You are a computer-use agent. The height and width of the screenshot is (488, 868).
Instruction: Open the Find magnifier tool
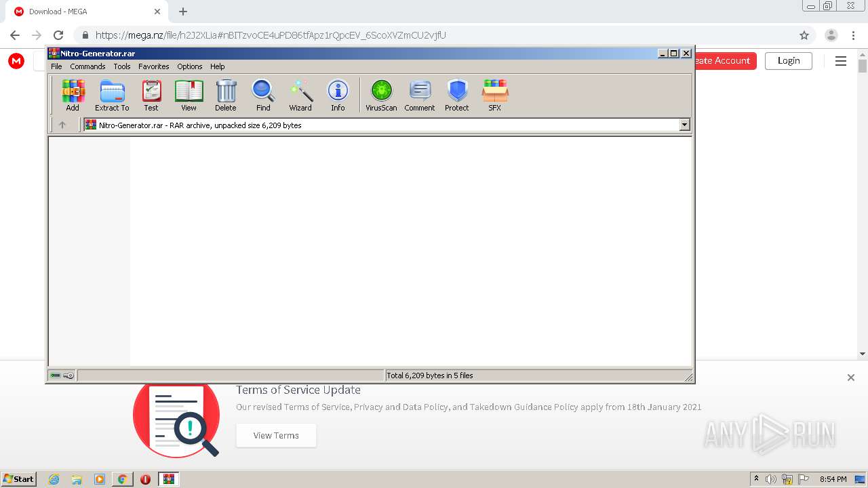tap(263, 95)
